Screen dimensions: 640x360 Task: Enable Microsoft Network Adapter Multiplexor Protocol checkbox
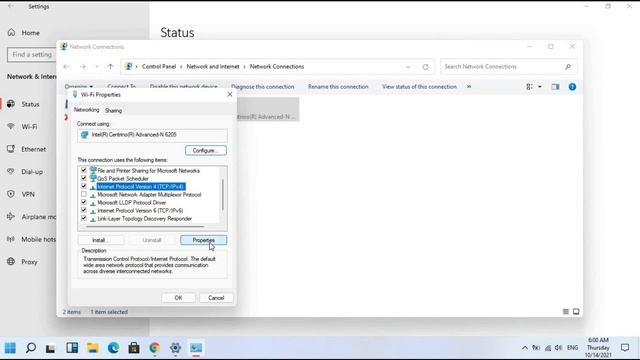click(x=84, y=194)
